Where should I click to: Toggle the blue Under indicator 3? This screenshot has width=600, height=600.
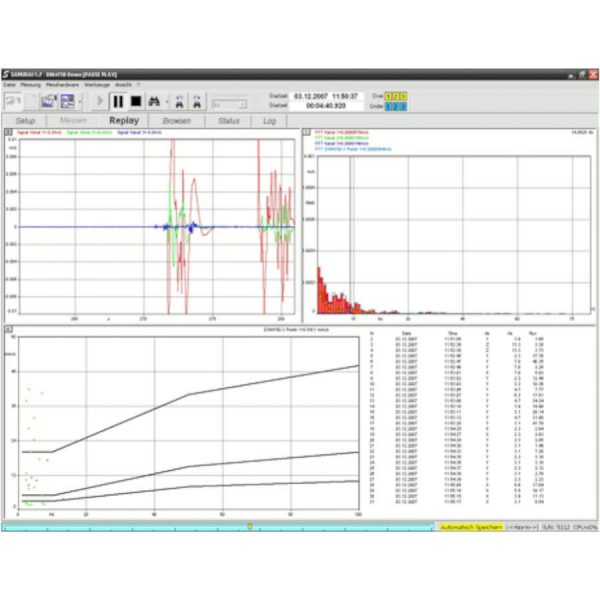(403, 106)
